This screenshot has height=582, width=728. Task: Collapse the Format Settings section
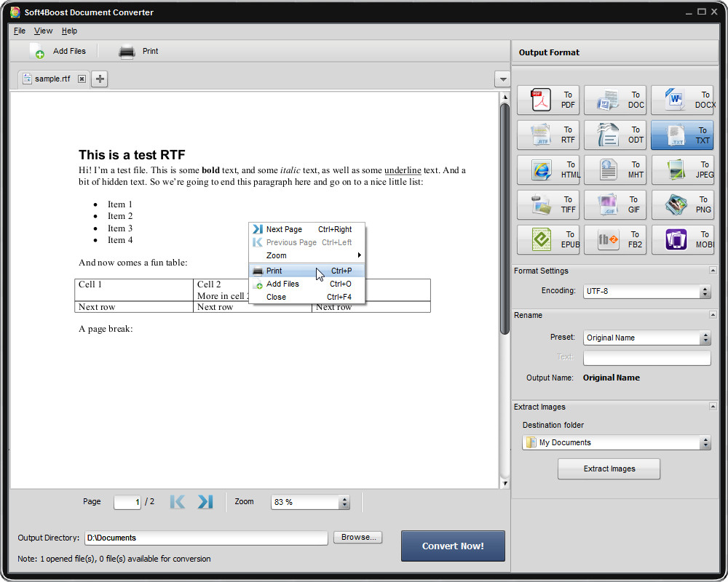[x=713, y=271]
